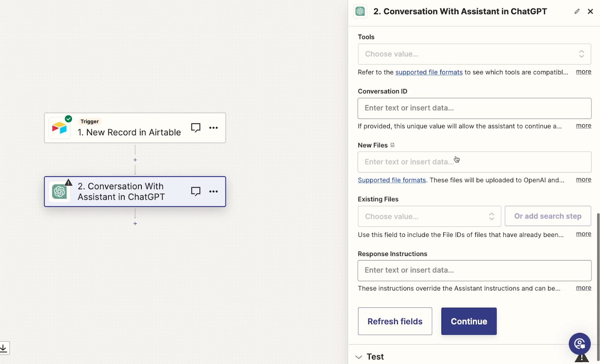Focus the Response Instructions input field
Screen dimensions: 600x364
pos(474,271)
